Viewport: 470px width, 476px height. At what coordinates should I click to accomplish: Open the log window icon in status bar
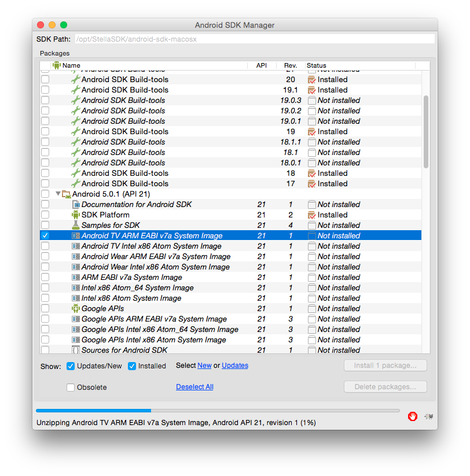pos(429,416)
